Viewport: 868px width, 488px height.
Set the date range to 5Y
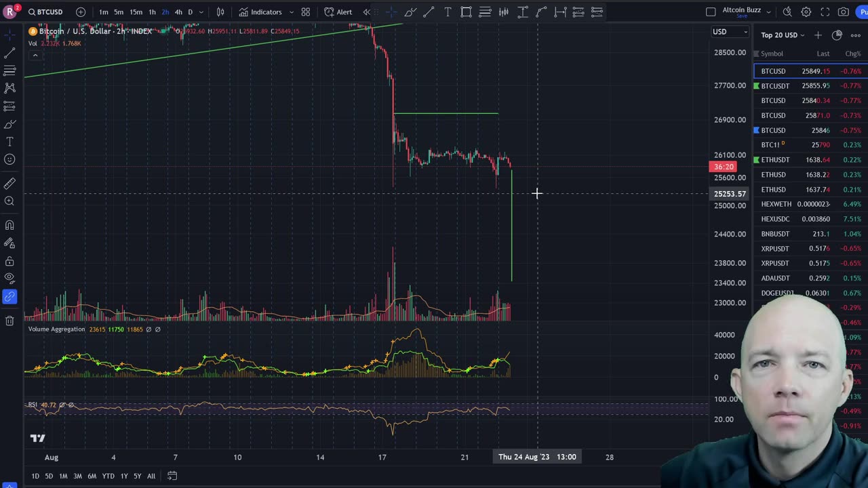tap(137, 476)
